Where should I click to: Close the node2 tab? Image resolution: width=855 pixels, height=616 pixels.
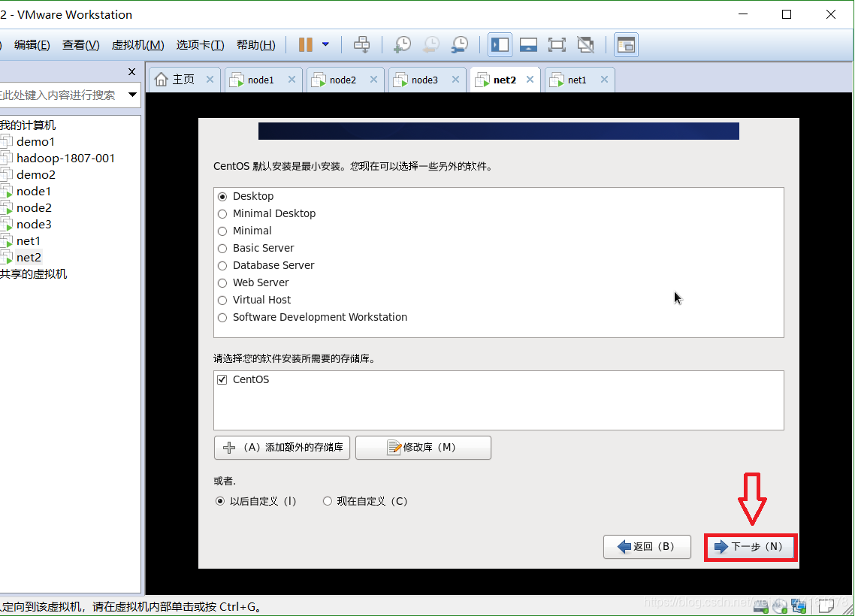373,80
